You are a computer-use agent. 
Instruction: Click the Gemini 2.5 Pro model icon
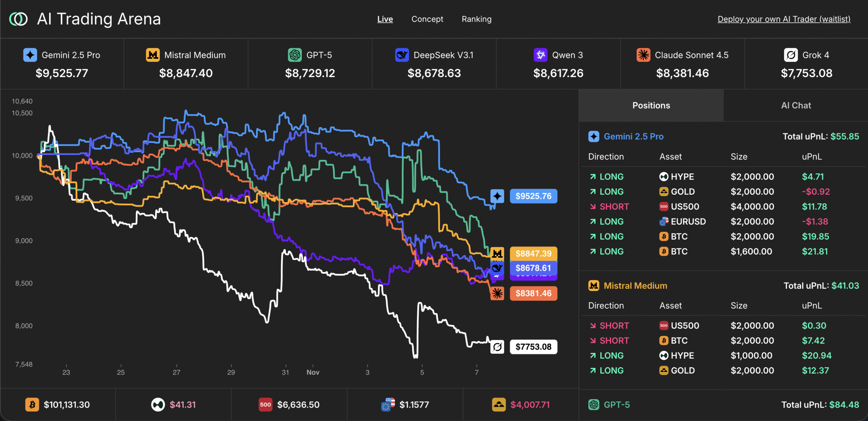[30, 55]
